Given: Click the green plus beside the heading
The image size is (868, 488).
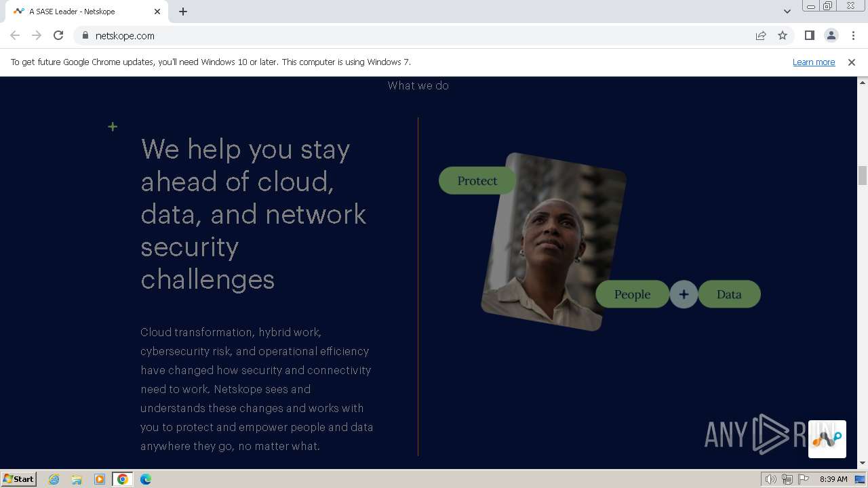Looking at the screenshot, I should click(113, 127).
